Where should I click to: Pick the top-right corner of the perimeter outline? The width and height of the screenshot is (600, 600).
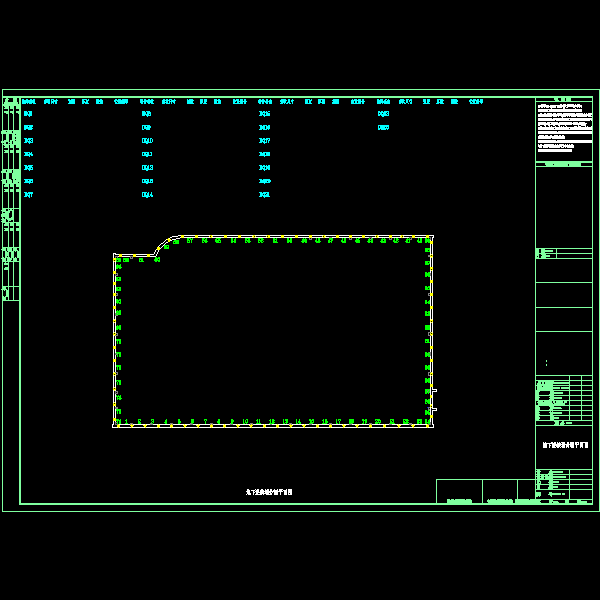431,237
